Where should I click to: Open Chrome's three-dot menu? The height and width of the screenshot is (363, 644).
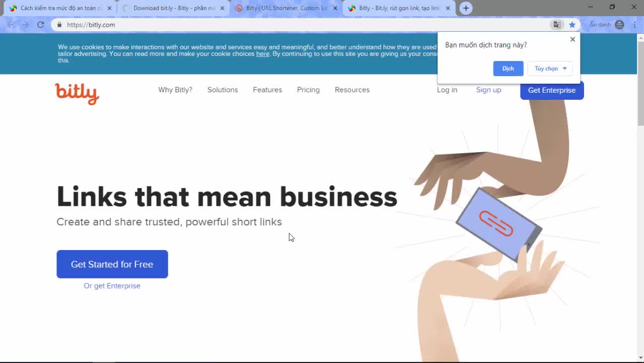click(634, 25)
